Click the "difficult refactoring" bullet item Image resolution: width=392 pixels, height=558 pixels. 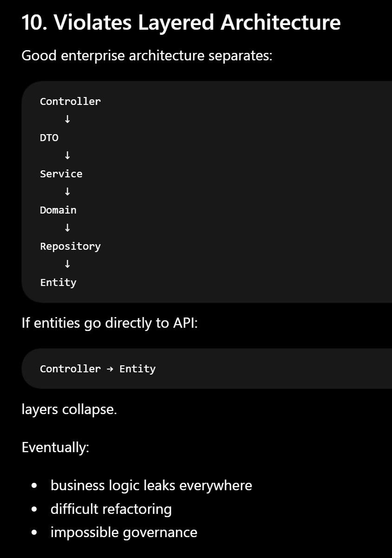[x=111, y=509]
